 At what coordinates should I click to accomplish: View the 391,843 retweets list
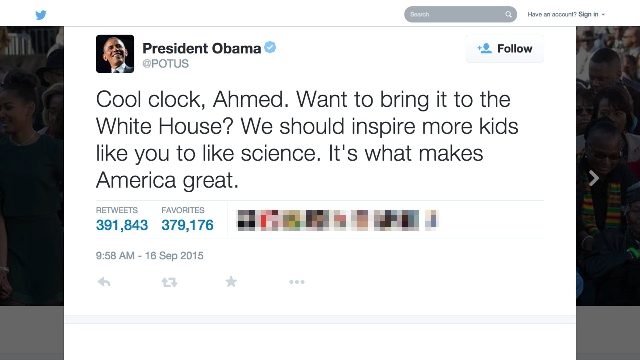122,225
